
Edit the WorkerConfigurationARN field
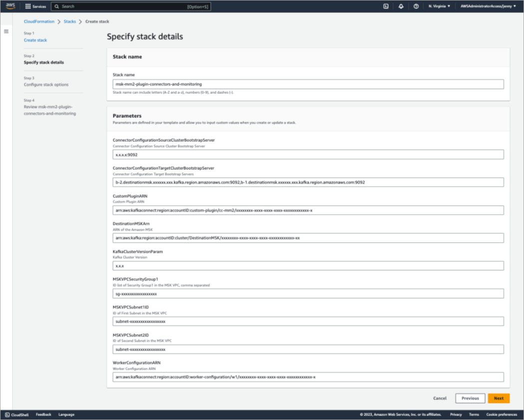[308, 377]
